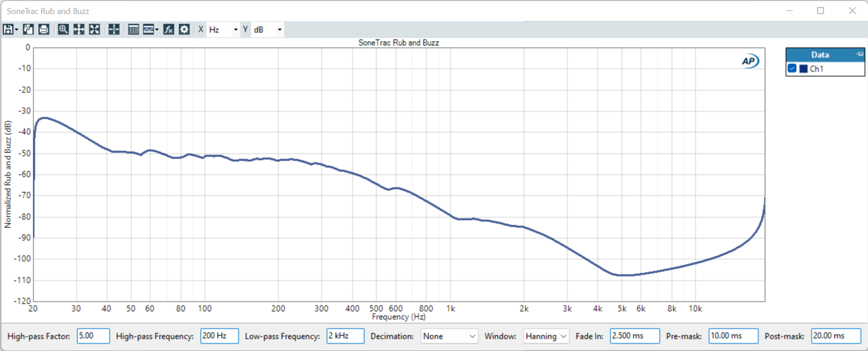The width and height of the screenshot is (868, 351).
Task: Minimize the SoneTrac window
Action: pos(789,10)
